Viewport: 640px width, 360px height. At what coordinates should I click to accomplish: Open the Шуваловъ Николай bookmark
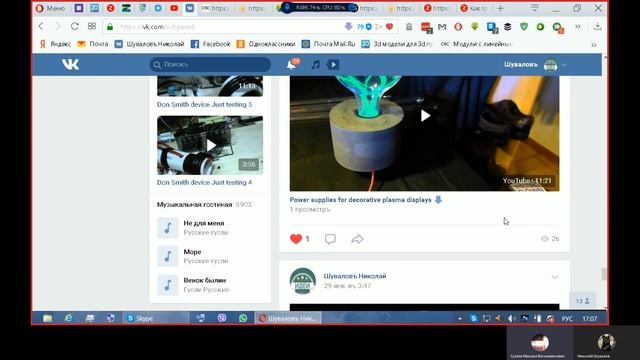pos(149,44)
